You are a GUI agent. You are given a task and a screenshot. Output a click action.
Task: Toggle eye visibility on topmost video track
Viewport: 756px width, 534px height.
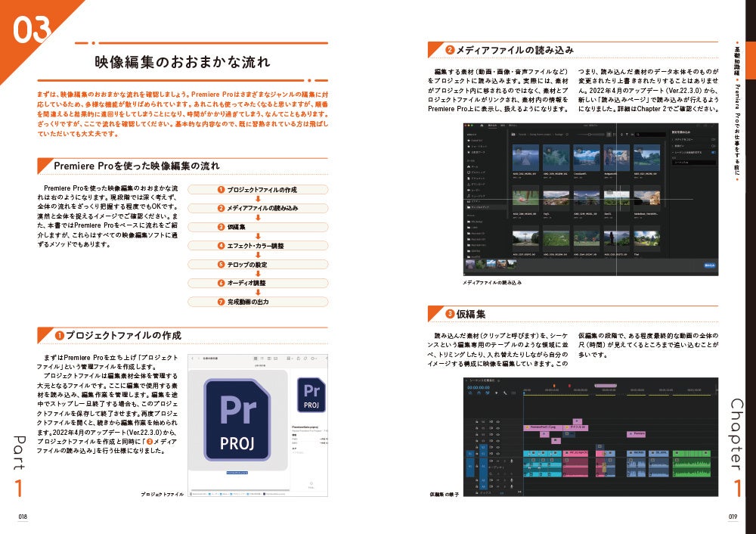pos(498,422)
